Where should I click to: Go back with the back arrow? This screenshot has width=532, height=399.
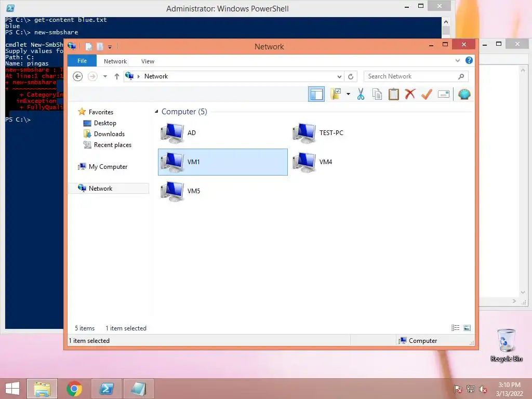click(78, 76)
